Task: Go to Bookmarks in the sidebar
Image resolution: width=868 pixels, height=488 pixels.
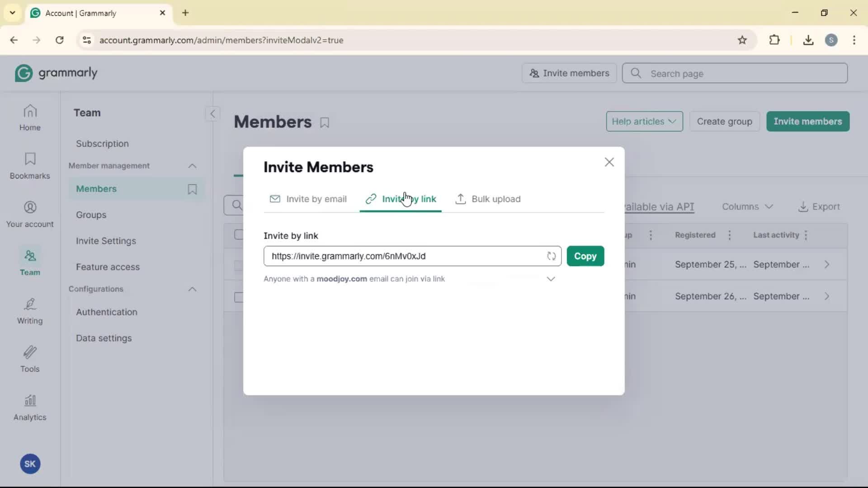Action: [x=30, y=166]
